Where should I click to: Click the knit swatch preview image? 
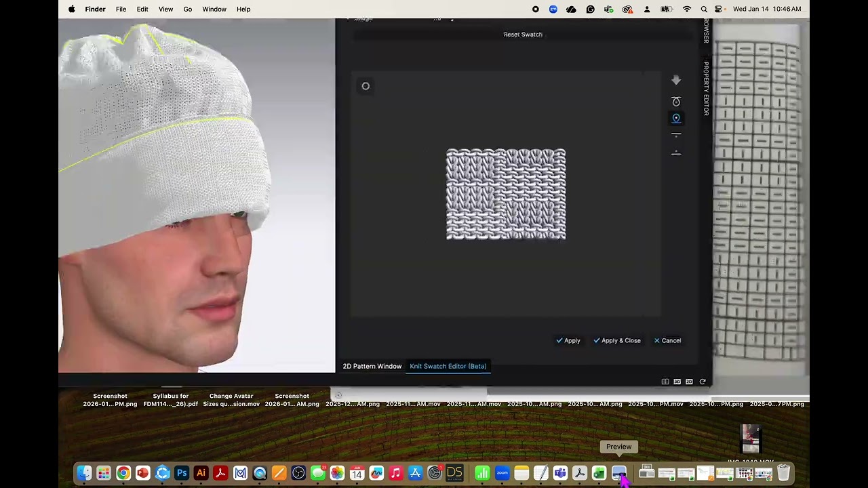tap(506, 195)
